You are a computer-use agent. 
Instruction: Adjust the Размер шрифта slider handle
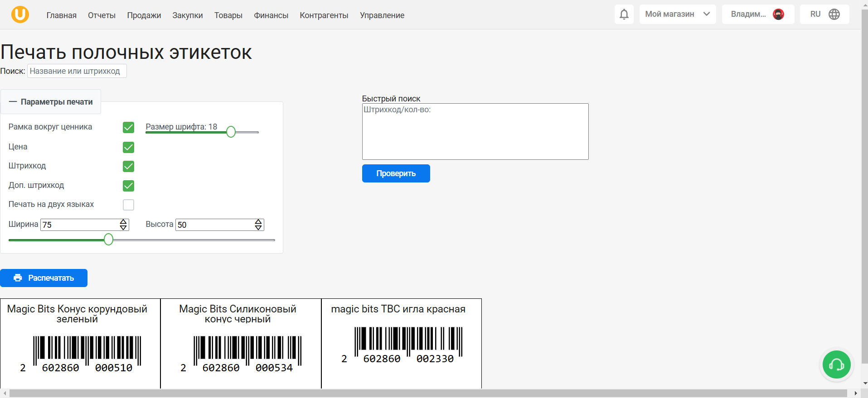(231, 132)
